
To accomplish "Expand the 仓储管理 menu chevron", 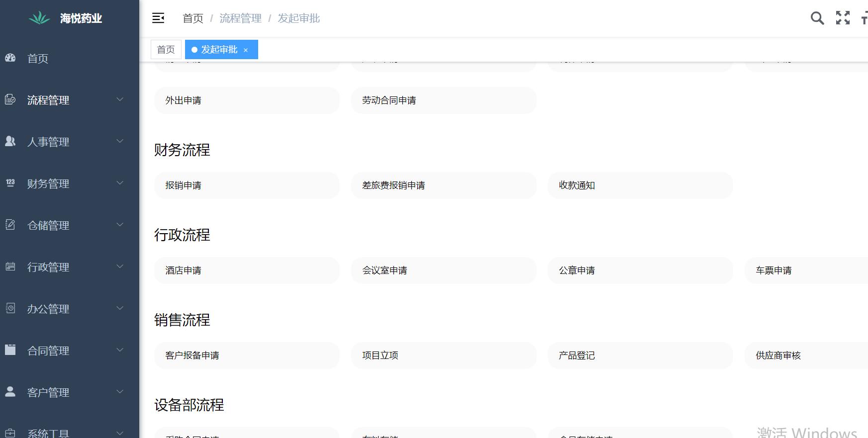I will pos(120,225).
